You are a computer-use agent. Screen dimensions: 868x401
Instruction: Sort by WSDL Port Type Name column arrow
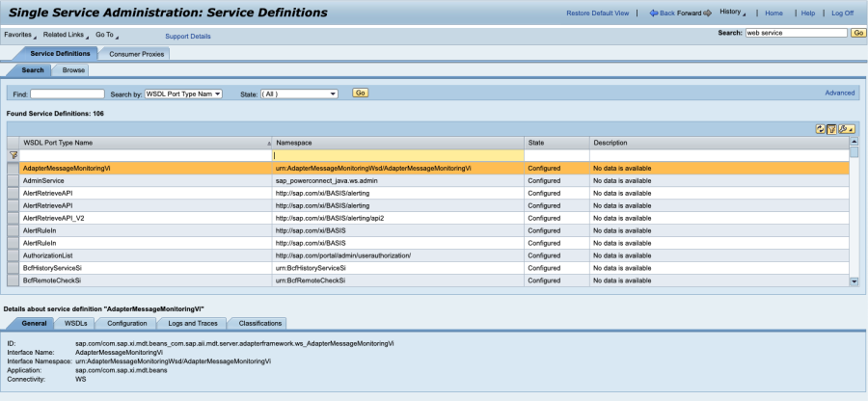[269, 143]
